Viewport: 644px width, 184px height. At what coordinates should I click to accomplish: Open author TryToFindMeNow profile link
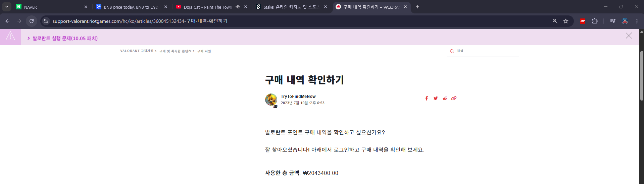(x=298, y=97)
